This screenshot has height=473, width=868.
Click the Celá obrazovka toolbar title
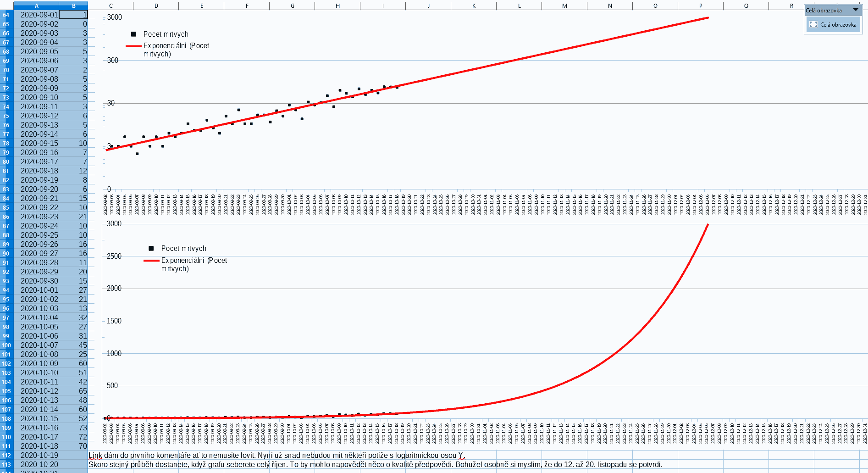click(x=824, y=10)
